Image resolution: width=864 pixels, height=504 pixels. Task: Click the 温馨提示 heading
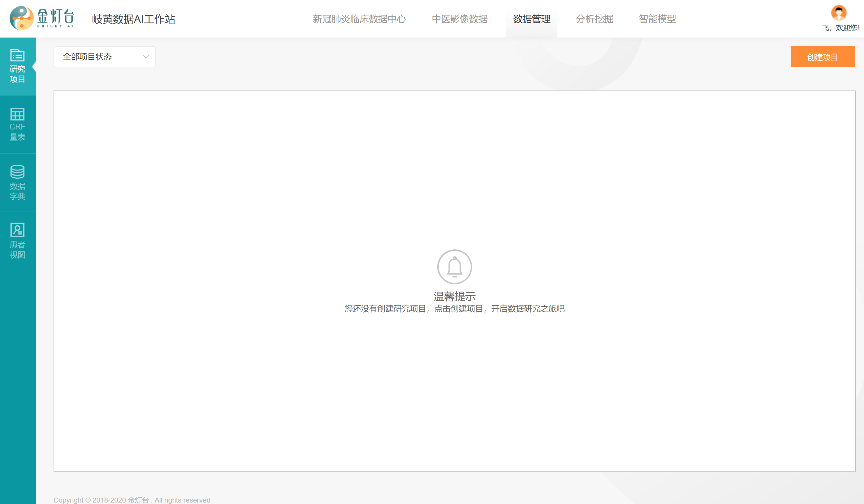454,296
